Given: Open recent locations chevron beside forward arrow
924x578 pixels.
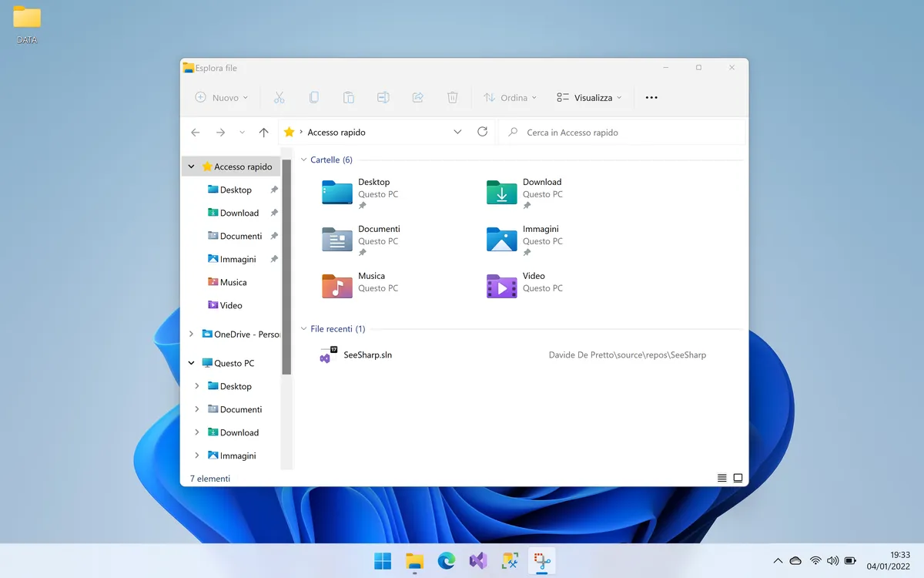Looking at the screenshot, I should point(242,133).
